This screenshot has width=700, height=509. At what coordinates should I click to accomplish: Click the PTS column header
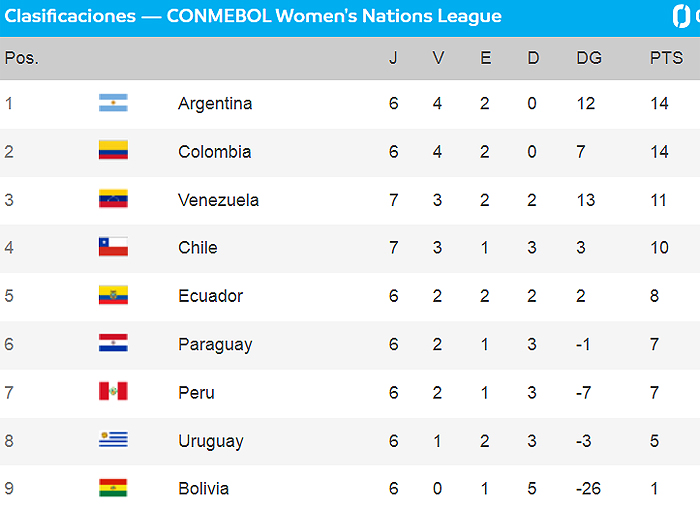point(666,58)
